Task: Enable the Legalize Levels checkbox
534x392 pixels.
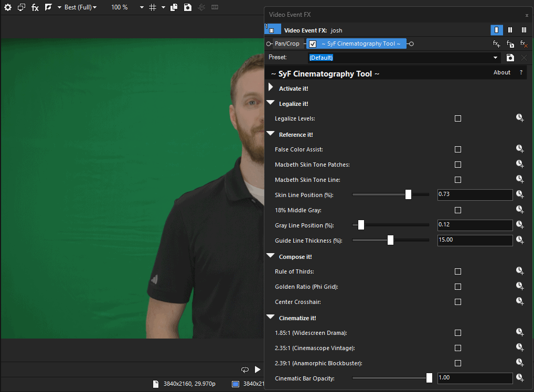Action: tap(457, 118)
